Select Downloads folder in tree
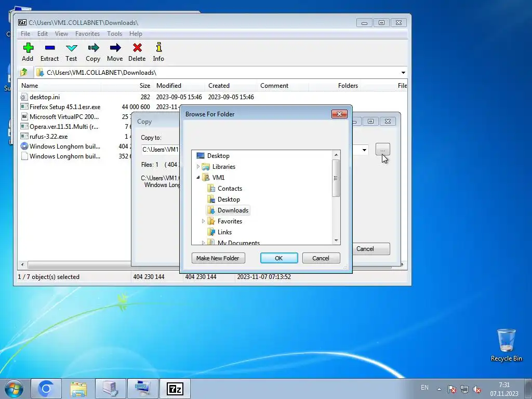532x399 pixels. coord(228,210)
